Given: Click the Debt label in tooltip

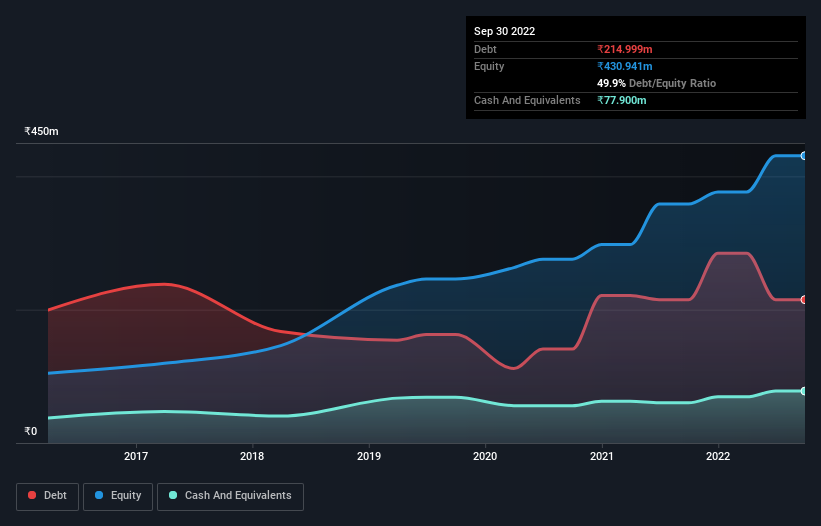Looking at the screenshot, I should pyautogui.click(x=485, y=49).
